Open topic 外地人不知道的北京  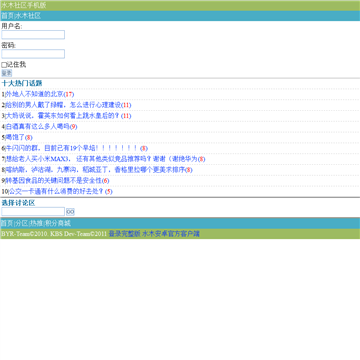[x=40, y=94]
